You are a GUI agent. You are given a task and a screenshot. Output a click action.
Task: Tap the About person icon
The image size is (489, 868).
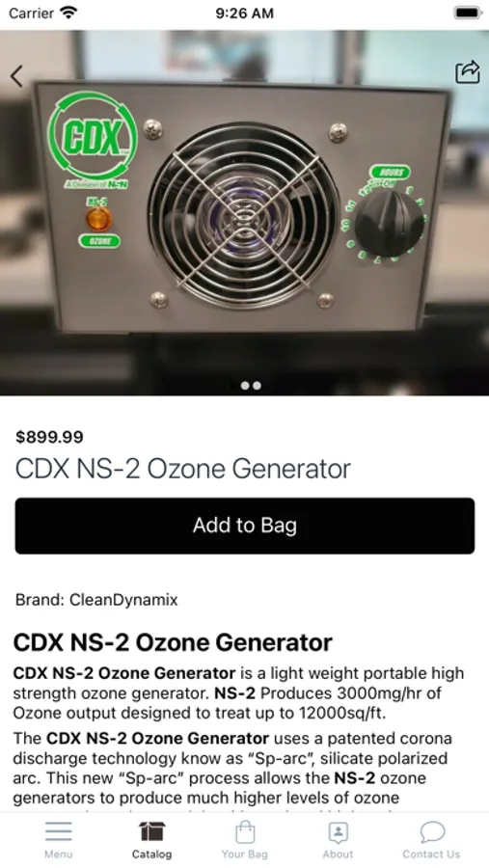pyautogui.click(x=338, y=831)
